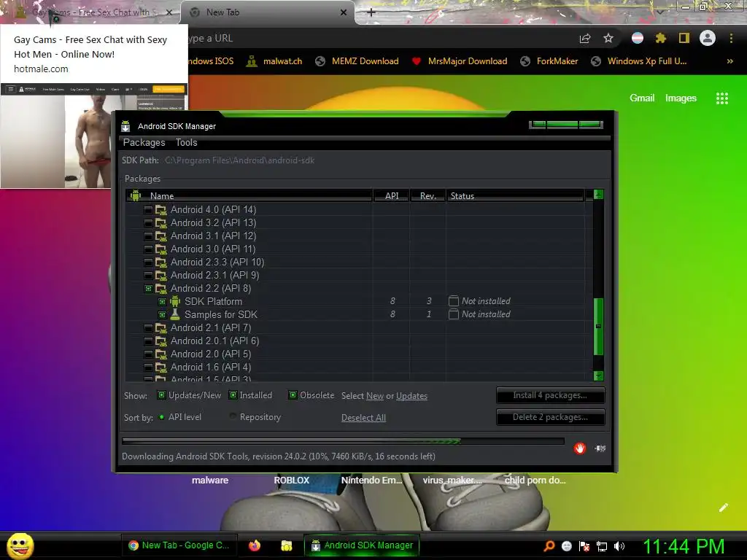Click the Android SDK Manager taskbar button
Viewport: 747px width, 560px height.
(362, 545)
